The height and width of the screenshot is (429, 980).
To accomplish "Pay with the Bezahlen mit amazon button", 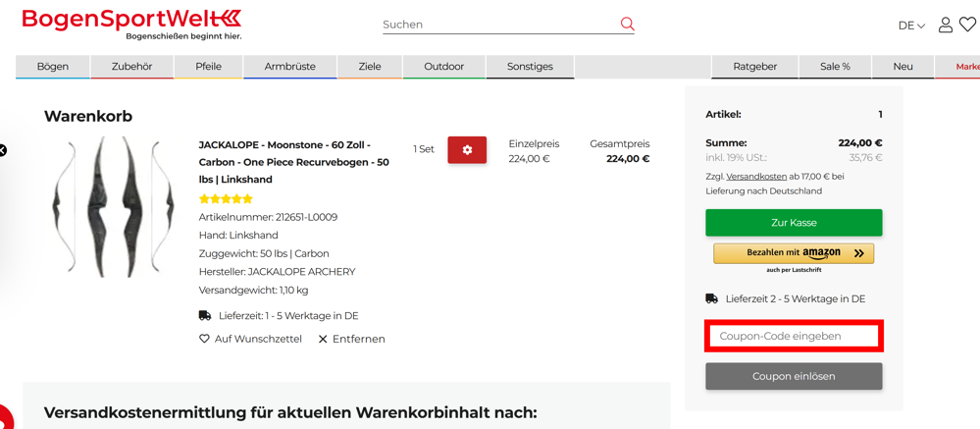I will coord(794,253).
